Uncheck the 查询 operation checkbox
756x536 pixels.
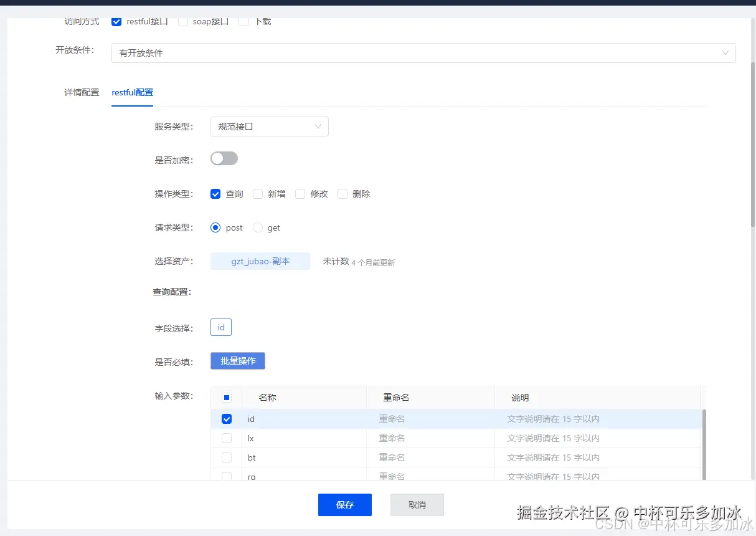click(215, 194)
